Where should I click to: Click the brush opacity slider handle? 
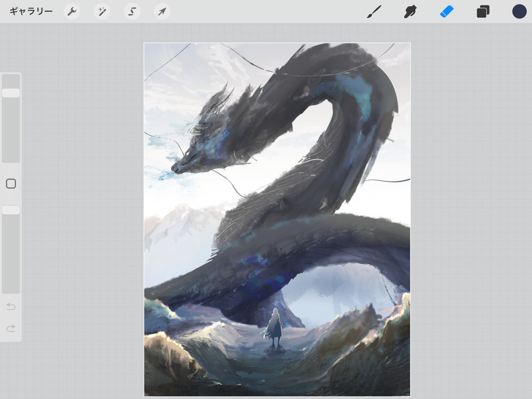[11, 209]
